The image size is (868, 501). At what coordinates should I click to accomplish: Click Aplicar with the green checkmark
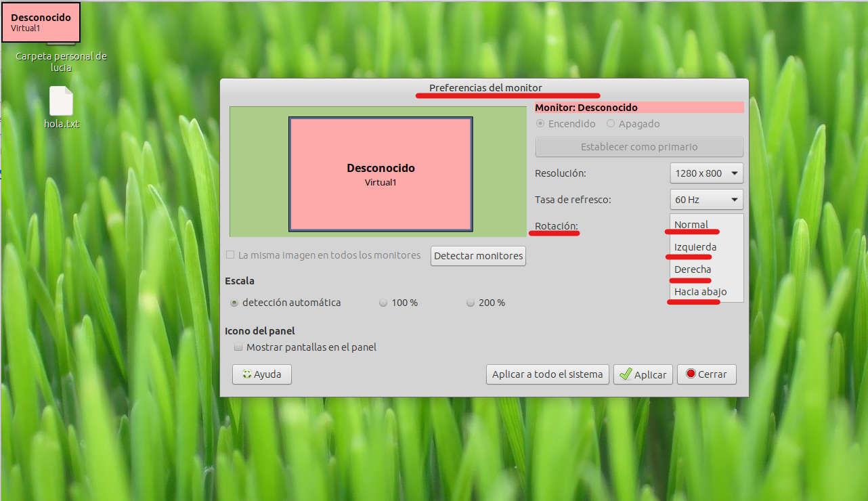point(643,374)
